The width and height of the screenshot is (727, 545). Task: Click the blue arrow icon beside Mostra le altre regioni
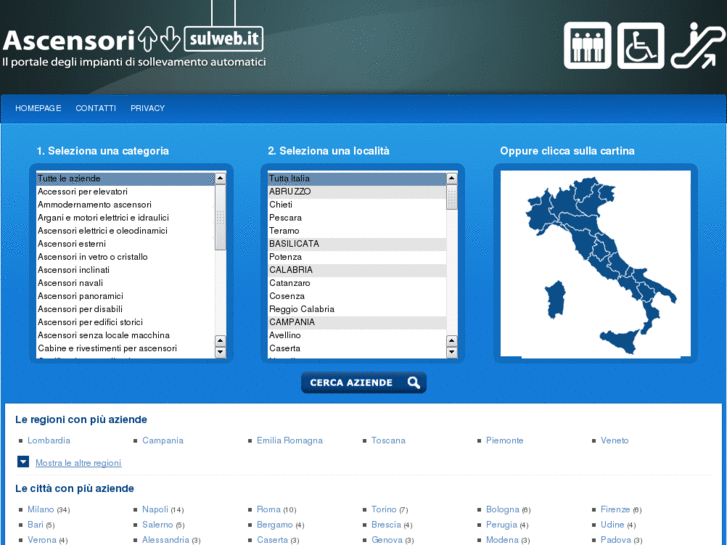click(x=23, y=462)
